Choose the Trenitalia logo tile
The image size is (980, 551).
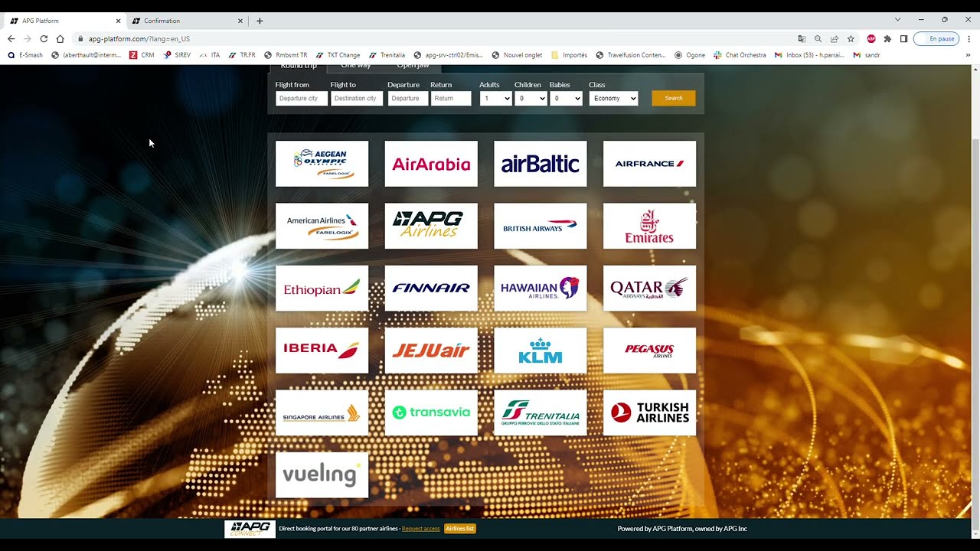[x=541, y=413]
